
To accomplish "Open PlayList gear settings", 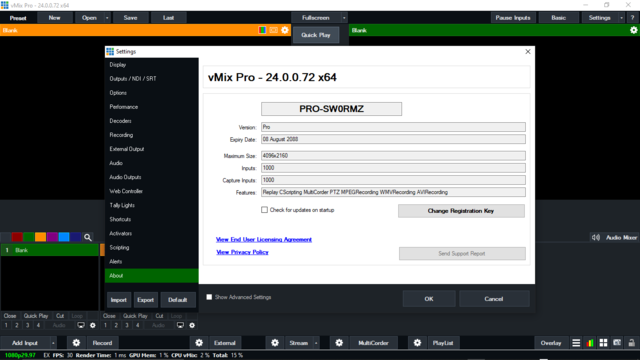I will click(417, 343).
